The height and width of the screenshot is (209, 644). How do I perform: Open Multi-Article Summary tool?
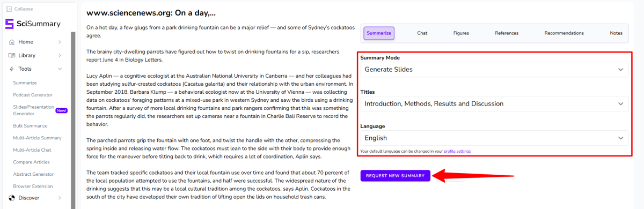pyautogui.click(x=37, y=138)
